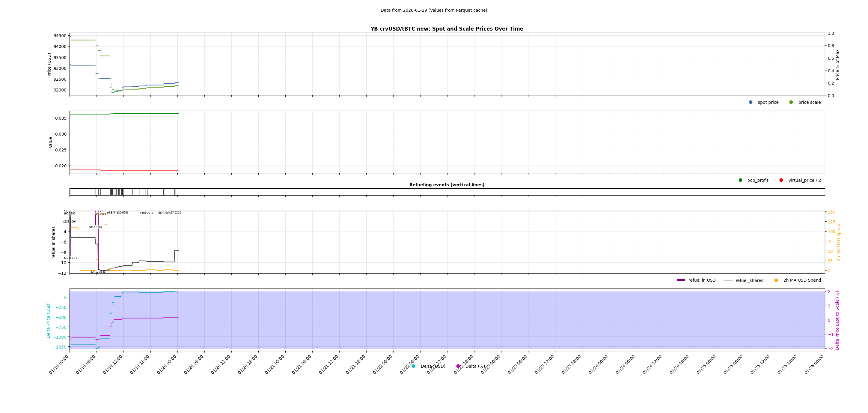The image size is (868, 413).
Task: Click the orange 2h MA USD Spend legend dot
Action: click(776, 280)
